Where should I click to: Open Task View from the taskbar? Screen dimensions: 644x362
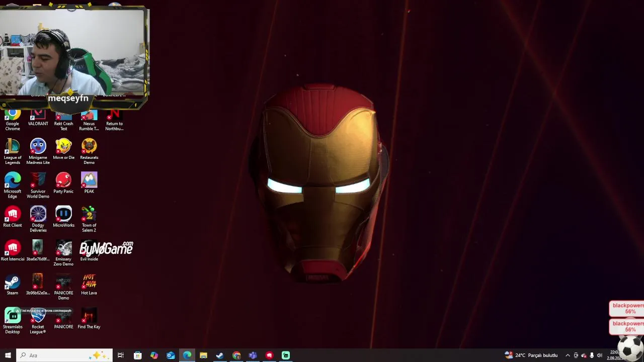click(121, 355)
